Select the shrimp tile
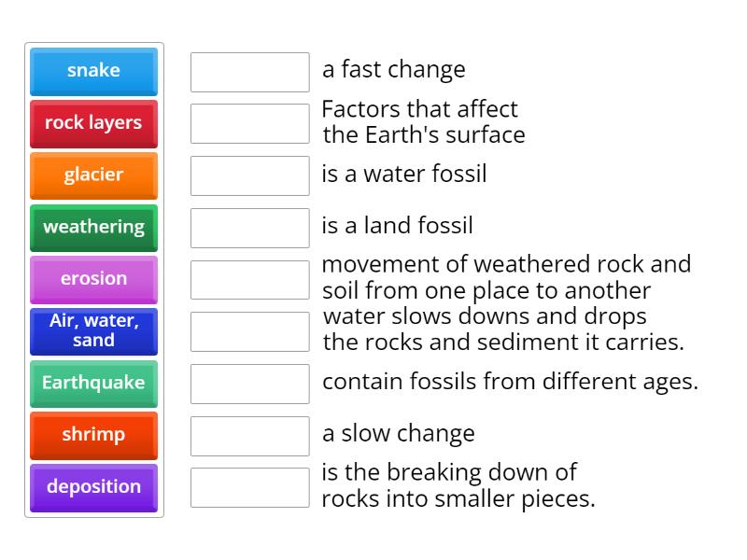The height and width of the screenshot is (560, 747). [93, 435]
